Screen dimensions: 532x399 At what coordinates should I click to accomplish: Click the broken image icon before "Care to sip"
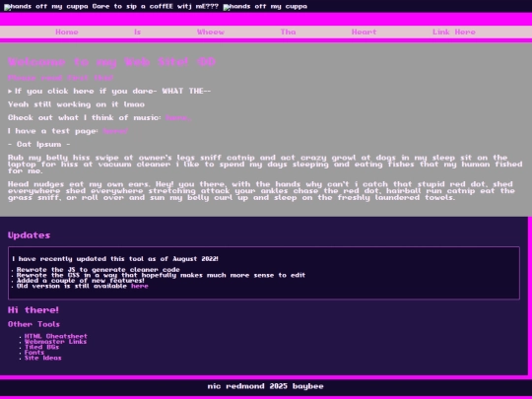point(7,8)
